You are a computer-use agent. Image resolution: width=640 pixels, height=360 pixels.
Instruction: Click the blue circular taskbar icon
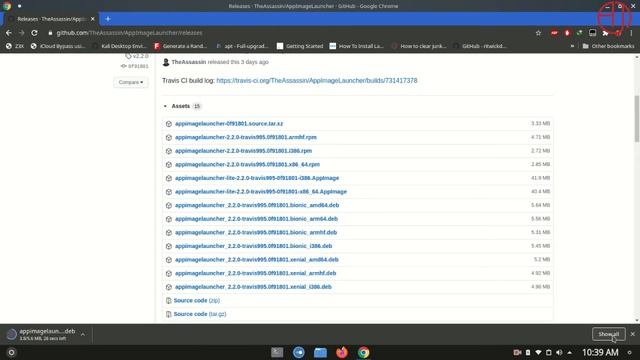[299, 352]
